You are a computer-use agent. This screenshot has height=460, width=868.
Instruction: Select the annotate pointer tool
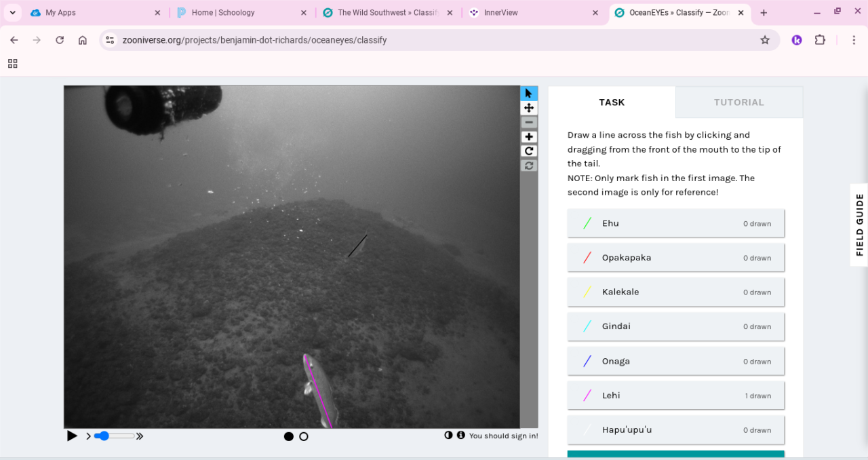coord(529,94)
